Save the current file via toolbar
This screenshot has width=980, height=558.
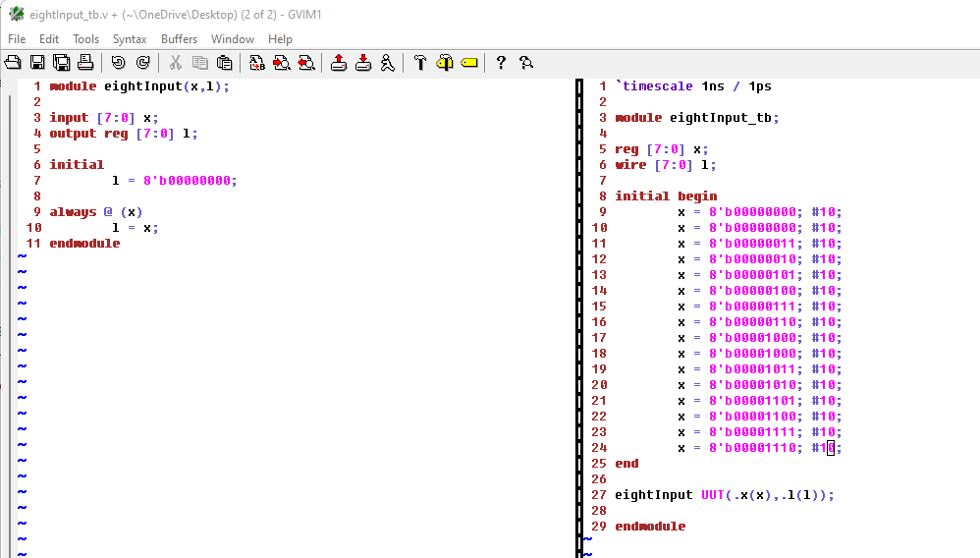pos(37,63)
